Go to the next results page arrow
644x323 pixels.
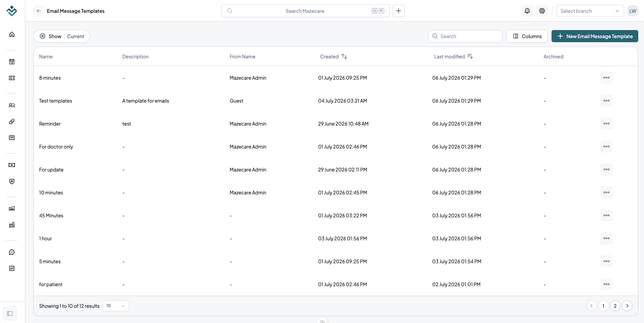(x=627, y=306)
